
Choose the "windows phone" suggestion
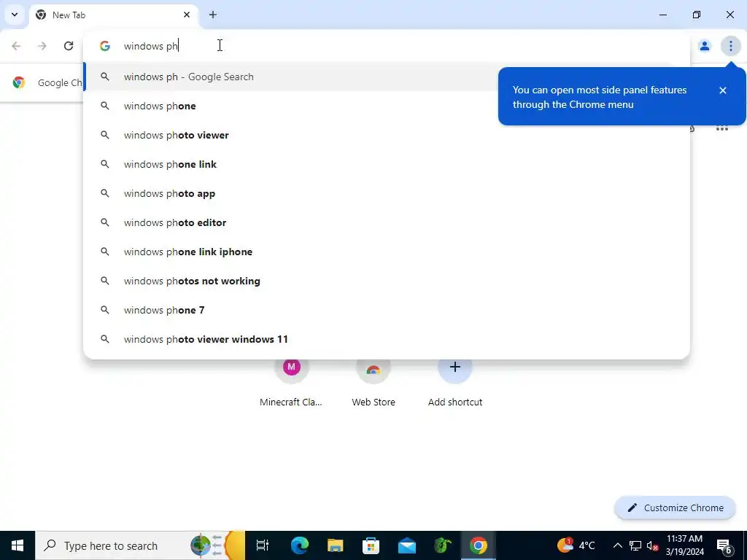click(387, 106)
